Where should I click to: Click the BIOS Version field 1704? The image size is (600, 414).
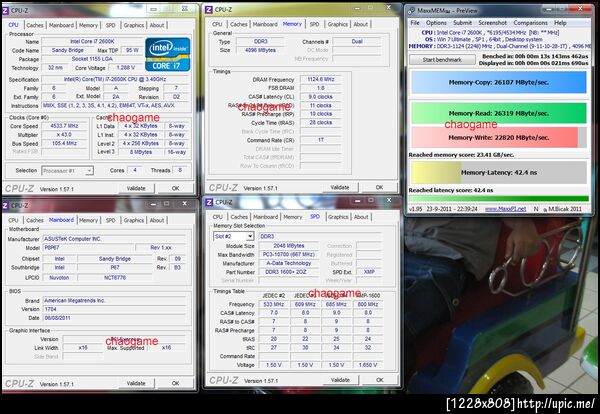[115, 309]
